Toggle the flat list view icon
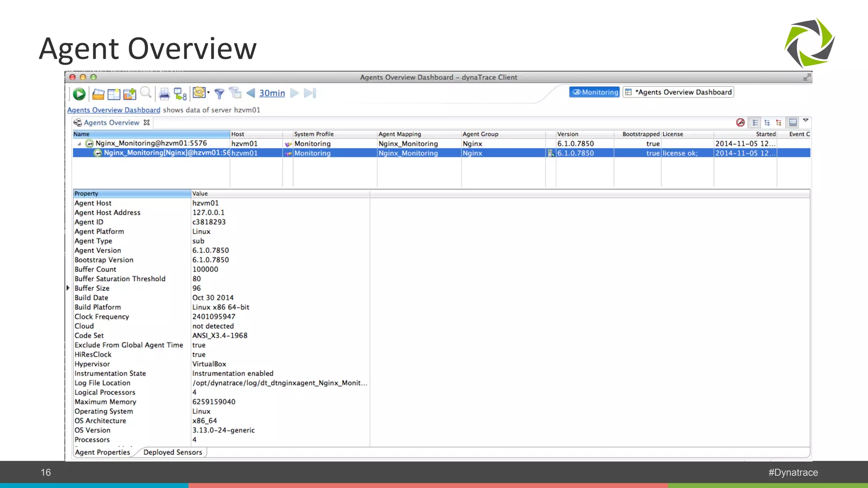 [755, 122]
